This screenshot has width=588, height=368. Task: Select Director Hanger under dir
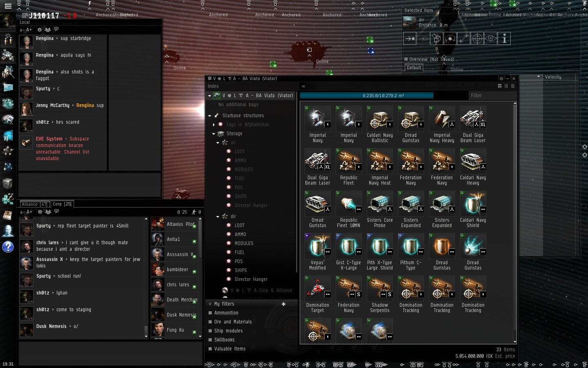[x=251, y=279]
